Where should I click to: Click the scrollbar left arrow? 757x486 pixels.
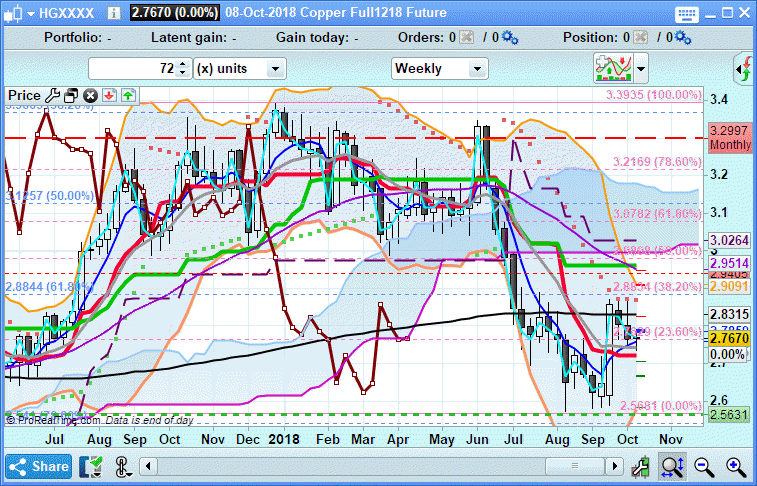click(x=148, y=466)
